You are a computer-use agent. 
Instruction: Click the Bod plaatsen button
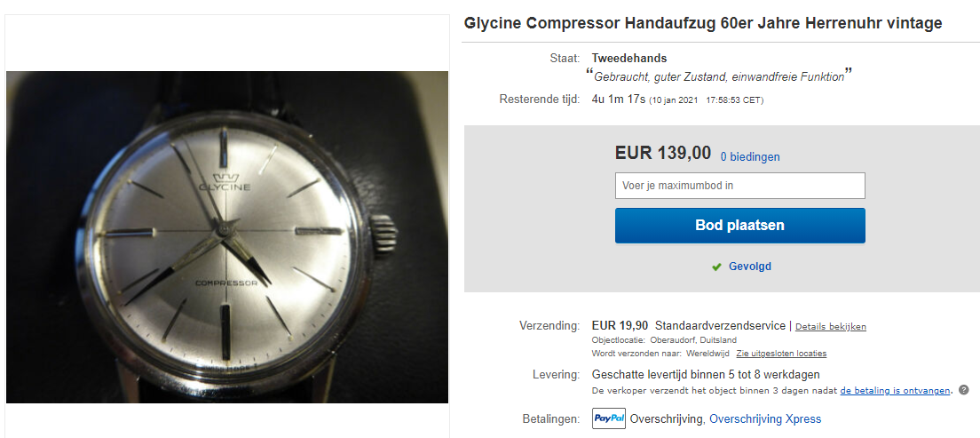(x=740, y=226)
